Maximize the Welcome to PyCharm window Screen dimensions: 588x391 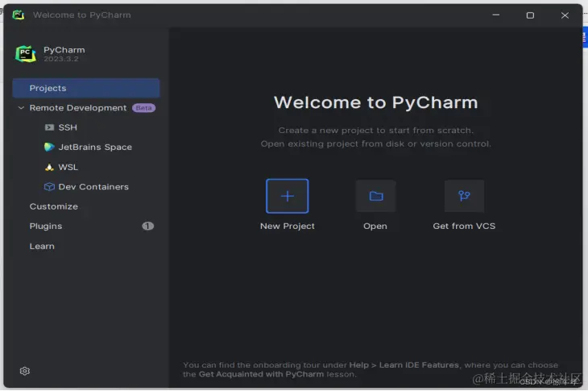[530, 15]
